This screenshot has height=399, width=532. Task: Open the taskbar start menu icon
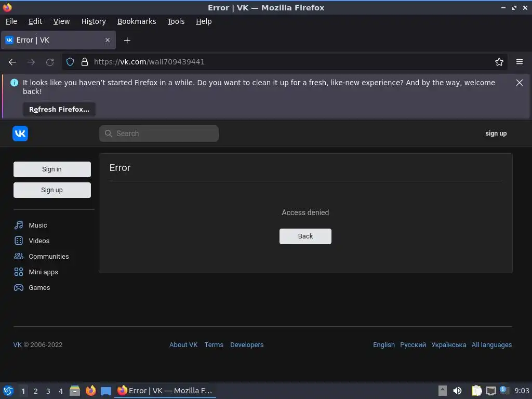coord(8,391)
